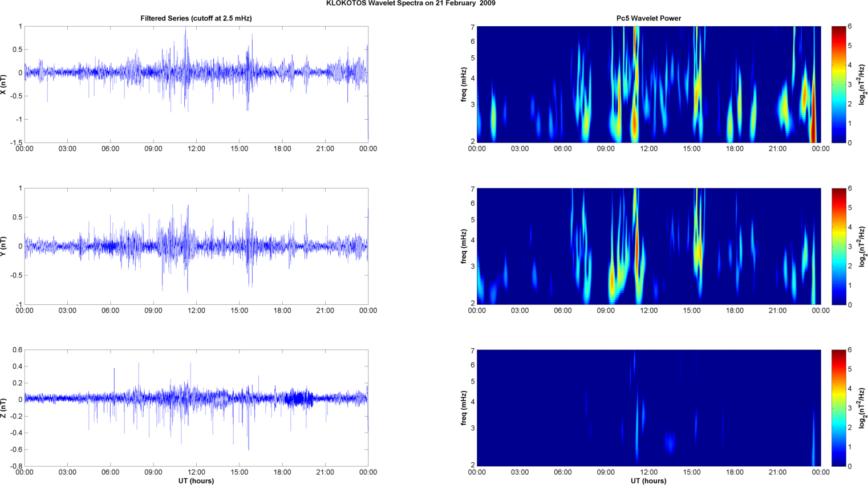The width and height of the screenshot is (868, 485).
Task: Click the '-0.8' tick on the Z (nT) axis
Action: tap(16, 466)
